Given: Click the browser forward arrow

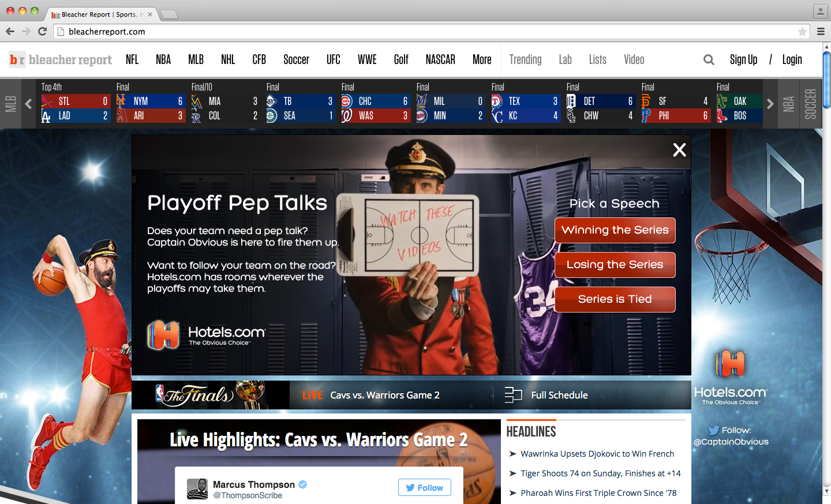Looking at the screenshot, I should 26,31.
